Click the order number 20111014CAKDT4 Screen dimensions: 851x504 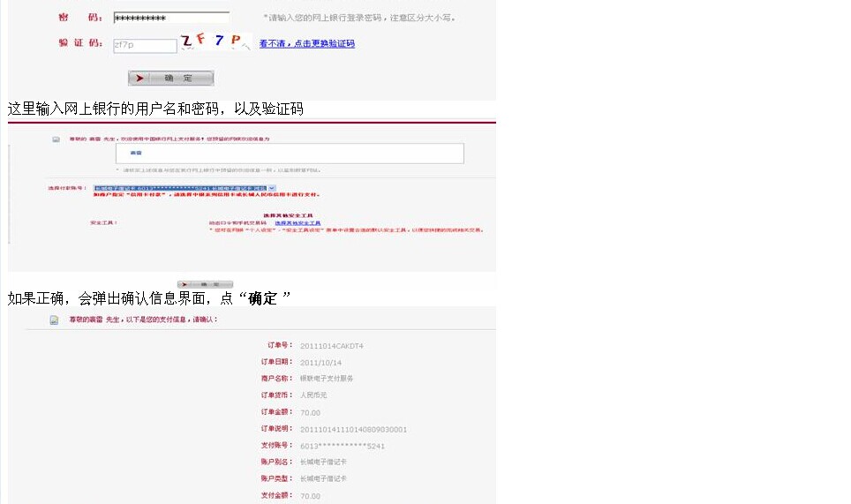(x=331, y=346)
